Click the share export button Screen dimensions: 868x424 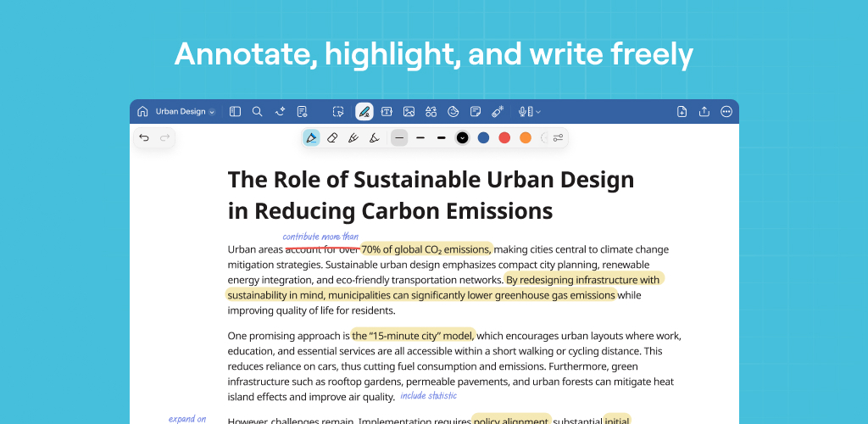tap(704, 111)
